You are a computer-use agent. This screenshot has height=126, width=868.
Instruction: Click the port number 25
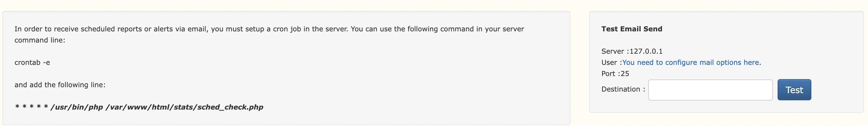click(x=625, y=74)
